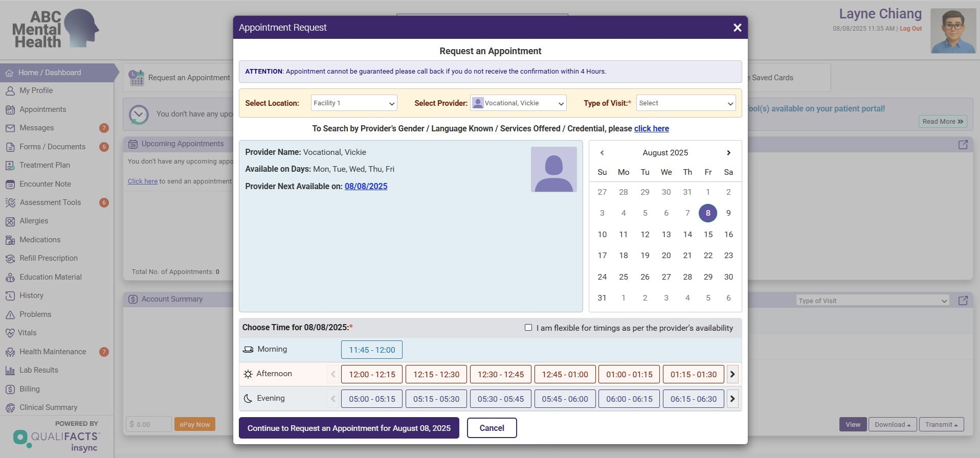Viewport: 980px width, 458px height.
Task: Open Select Location dropdown
Action: [354, 103]
